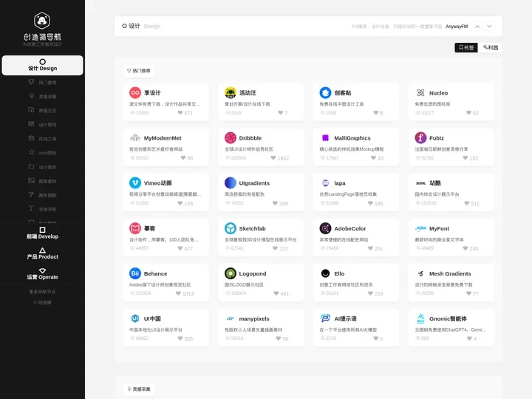Click the 活动汪 site logo
The height and width of the screenshot is (399, 532).
click(x=231, y=92)
